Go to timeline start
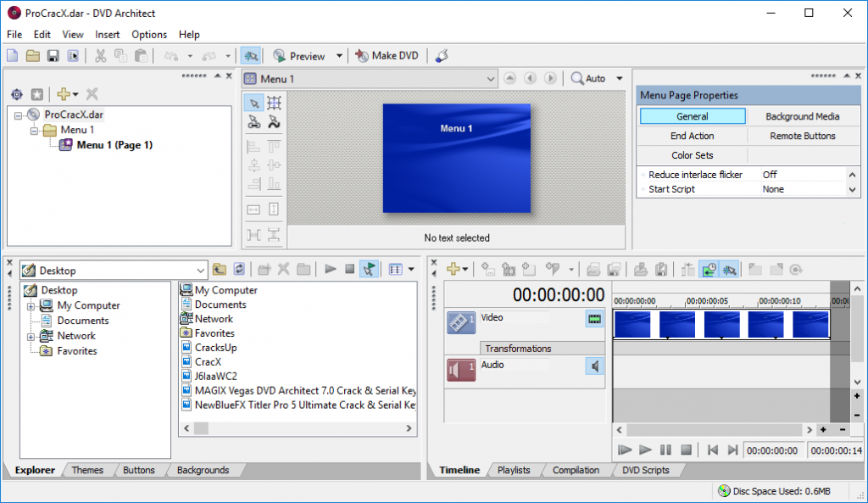 coord(712,450)
